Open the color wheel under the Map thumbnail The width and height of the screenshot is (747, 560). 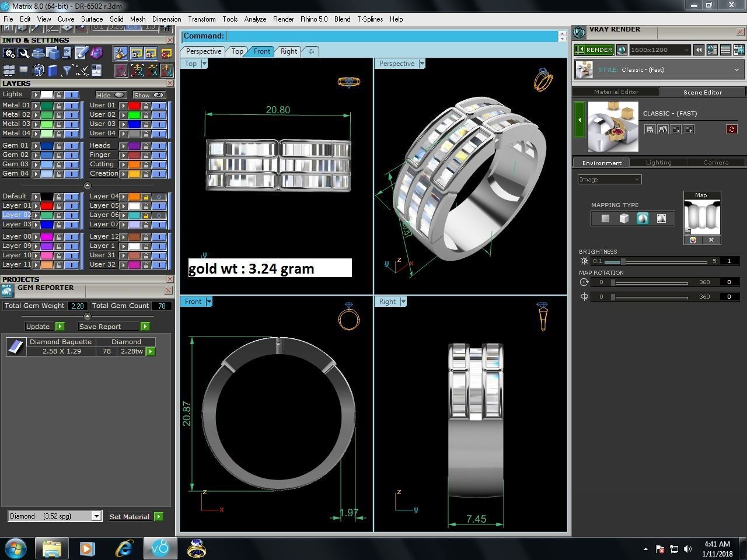tap(693, 240)
